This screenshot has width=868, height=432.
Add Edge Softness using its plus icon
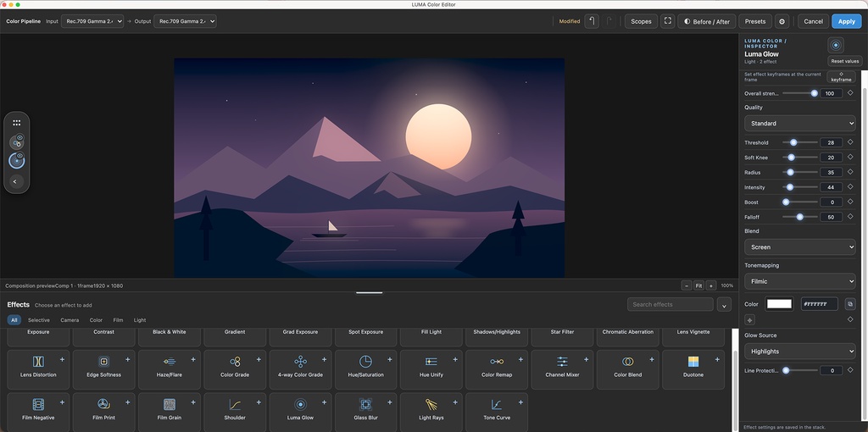(x=127, y=359)
